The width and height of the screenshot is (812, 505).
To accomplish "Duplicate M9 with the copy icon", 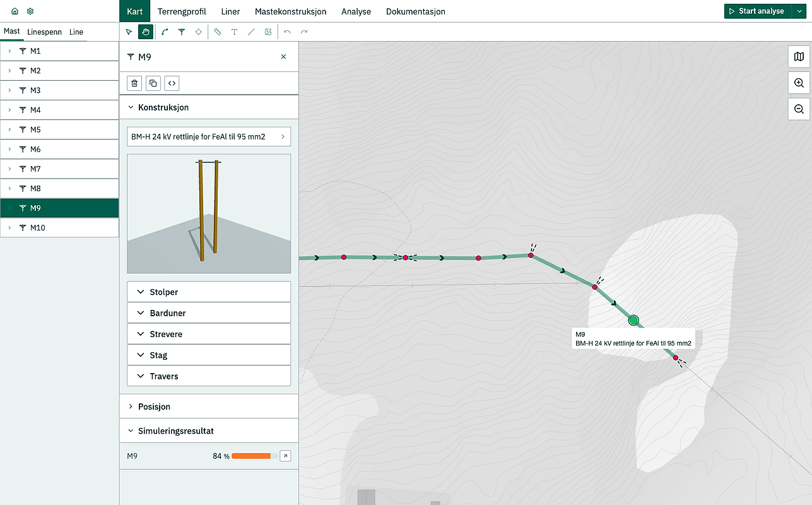I will tap(153, 83).
